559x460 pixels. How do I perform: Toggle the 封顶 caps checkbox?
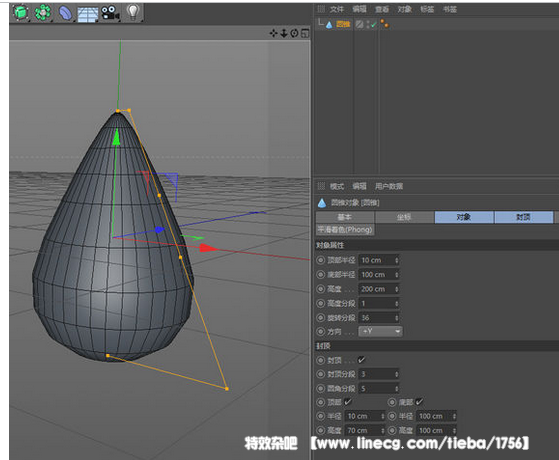coord(361,360)
